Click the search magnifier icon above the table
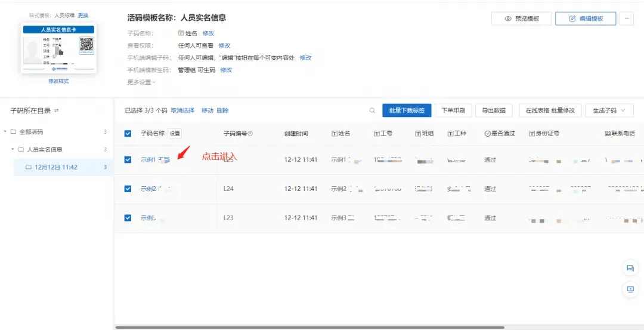The width and height of the screenshot is (644, 330). 372,110
